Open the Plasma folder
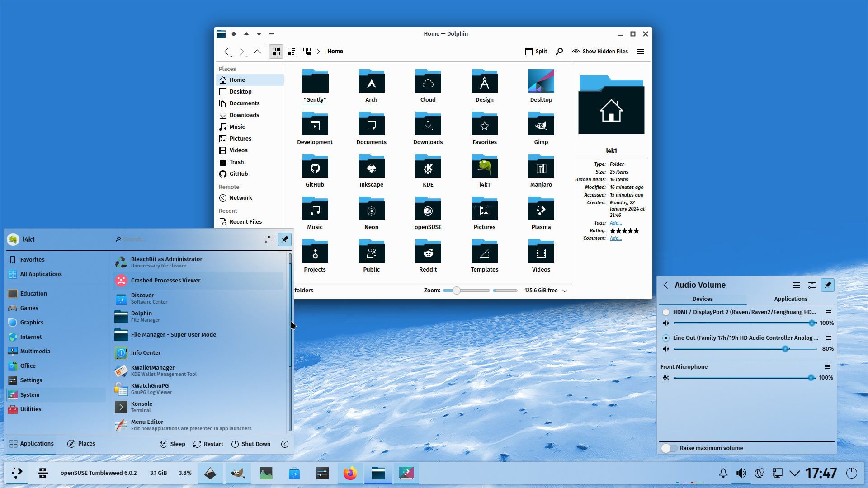This screenshot has width=868, height=488. (x=541, y=213)
